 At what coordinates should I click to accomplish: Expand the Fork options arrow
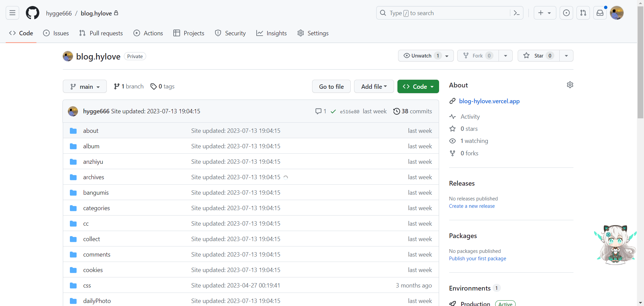(506, 56)
